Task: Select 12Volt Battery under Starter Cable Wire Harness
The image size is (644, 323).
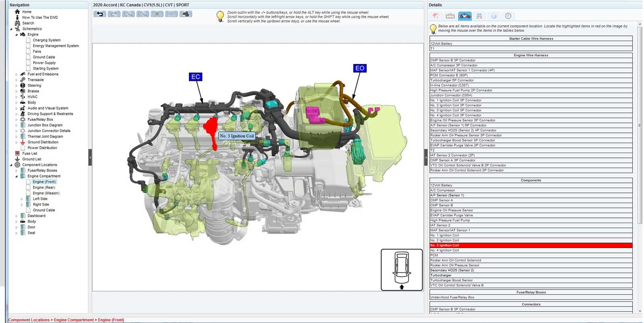Action: pyautogui.click(x=531, y=43)
